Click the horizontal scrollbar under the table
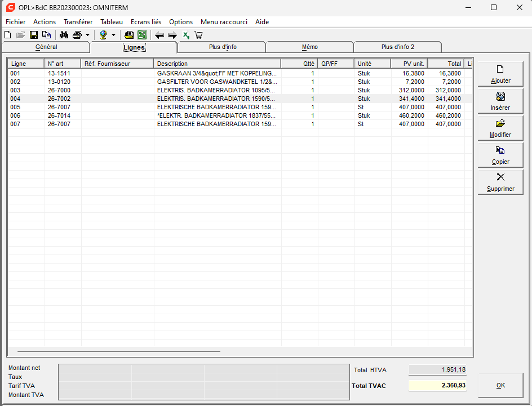This screenshot has width=532, height=406. click(119, 351)
